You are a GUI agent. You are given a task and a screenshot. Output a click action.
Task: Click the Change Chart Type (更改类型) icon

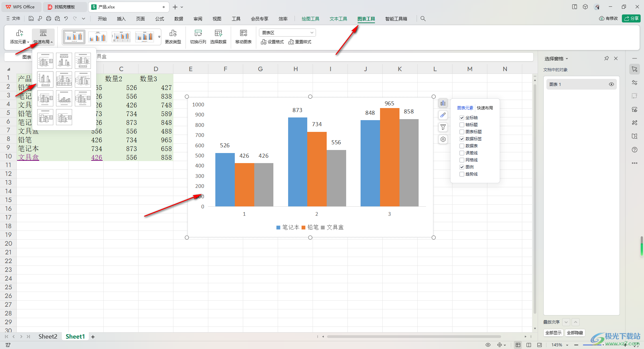click(173, 33)
